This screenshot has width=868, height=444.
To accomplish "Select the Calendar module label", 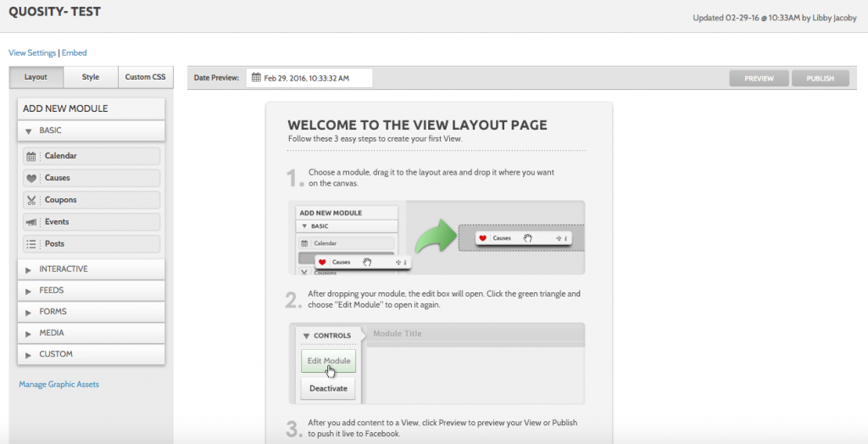I will coord(61,156).
